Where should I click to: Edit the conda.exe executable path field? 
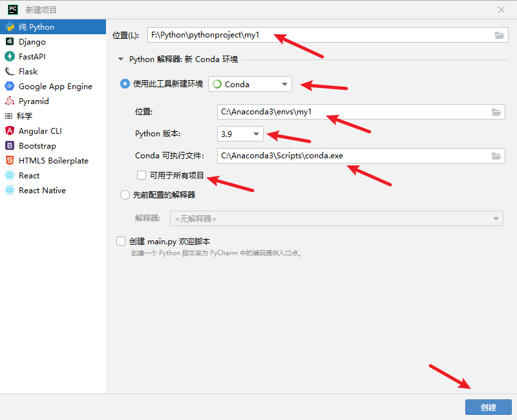pyautogui.click(x=361, y=156)
